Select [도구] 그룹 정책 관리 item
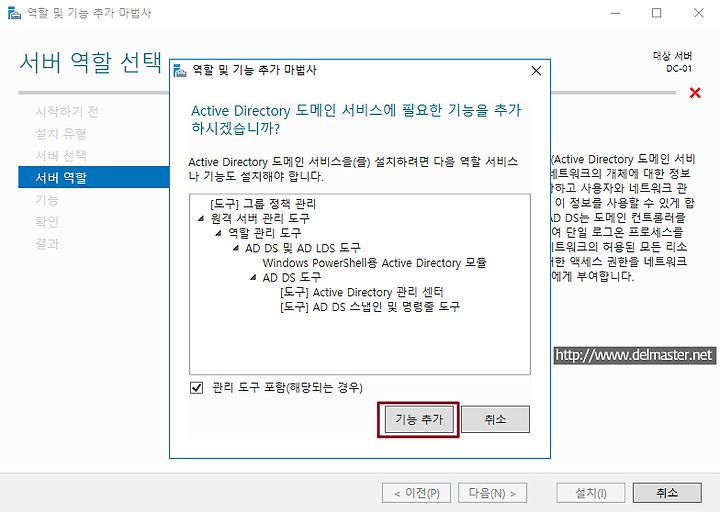720x512 pixels. pyautogui.click(x=263, y=203)
